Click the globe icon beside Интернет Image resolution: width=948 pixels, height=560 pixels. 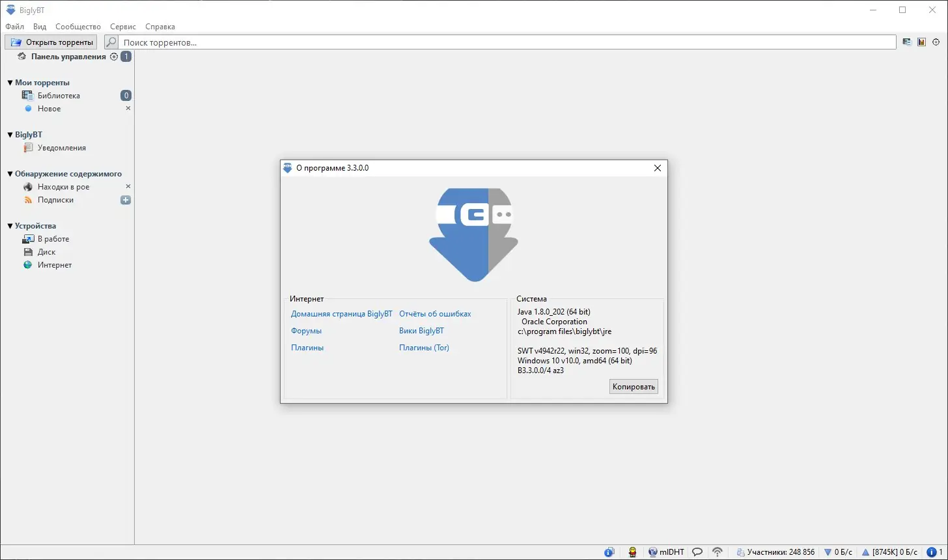click(28, 265)
